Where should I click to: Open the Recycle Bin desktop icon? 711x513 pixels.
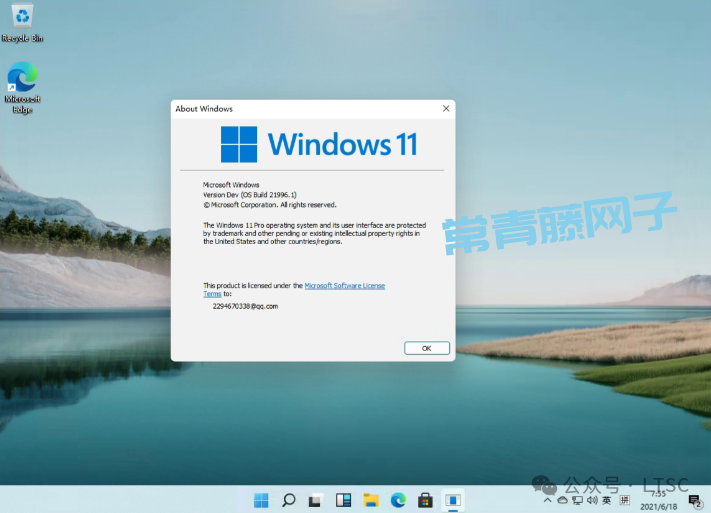pos(22,23)
